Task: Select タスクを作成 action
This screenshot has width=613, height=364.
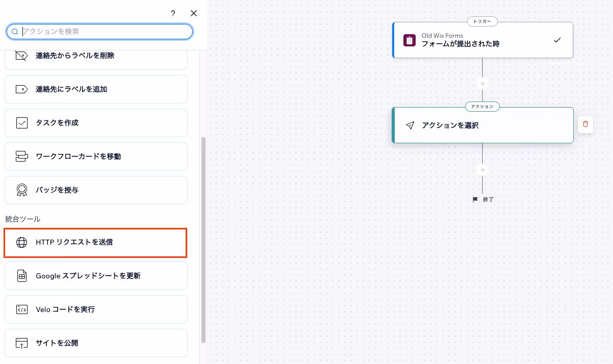Action: 96,123
